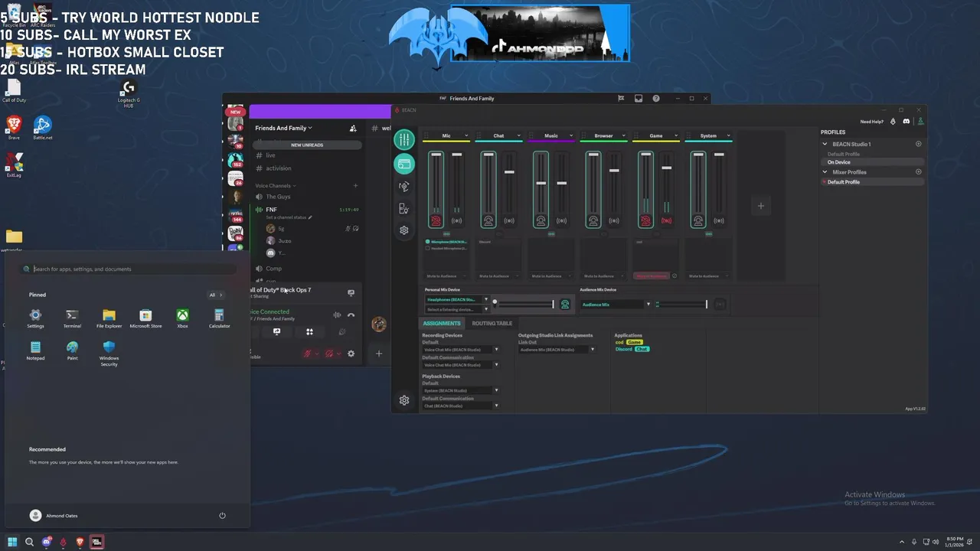Select the On Device profile
This screenshot has height=551, width=980.
coord(873,162)
